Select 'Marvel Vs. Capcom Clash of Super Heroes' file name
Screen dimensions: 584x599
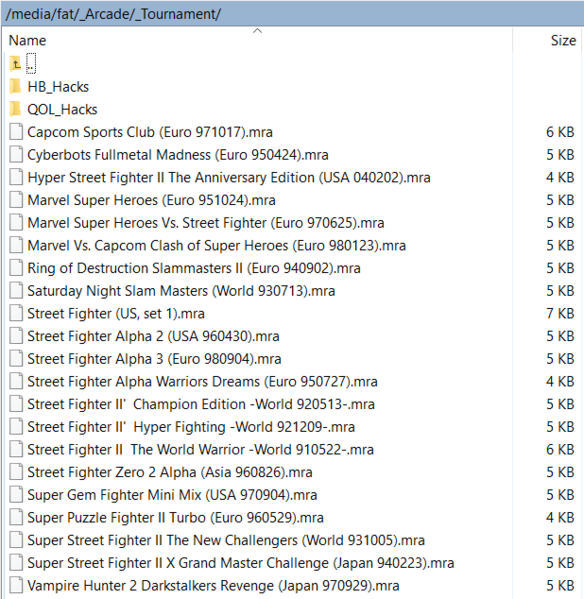pos(216,245)
